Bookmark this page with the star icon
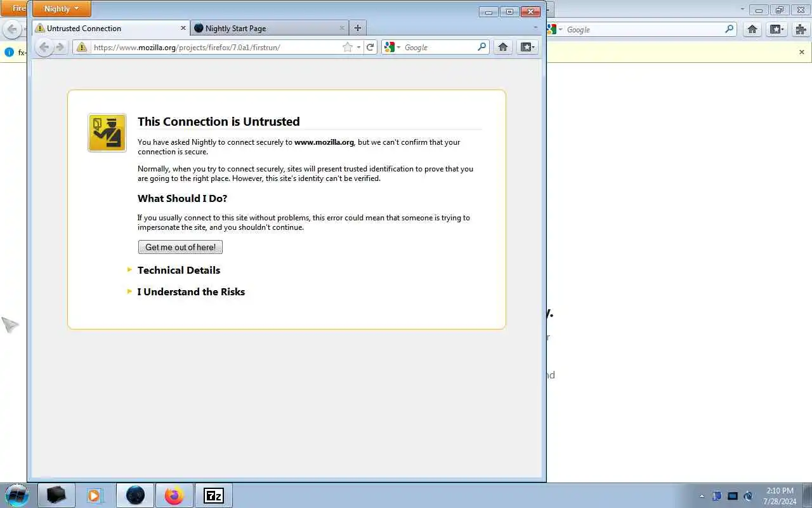812x508 pixels. (x=348, y=47)
